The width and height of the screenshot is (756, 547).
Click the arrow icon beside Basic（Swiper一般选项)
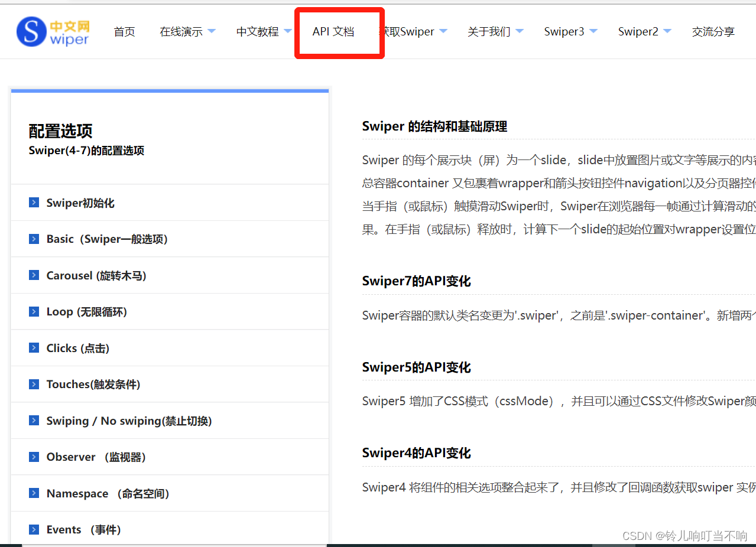click(x=34, y=239)
